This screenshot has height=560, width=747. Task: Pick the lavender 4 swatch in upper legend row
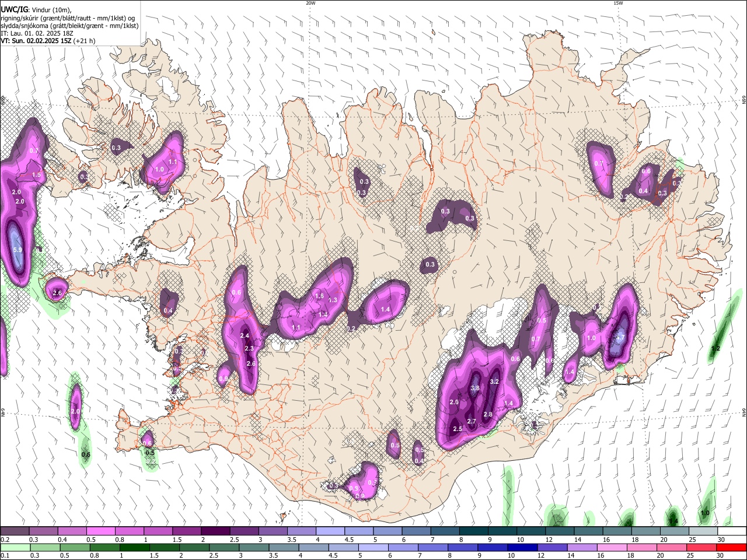coord(330,531)
